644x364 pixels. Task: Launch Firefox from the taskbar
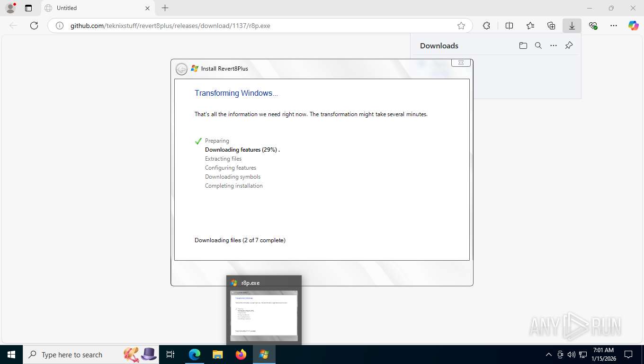coord(241,355)
